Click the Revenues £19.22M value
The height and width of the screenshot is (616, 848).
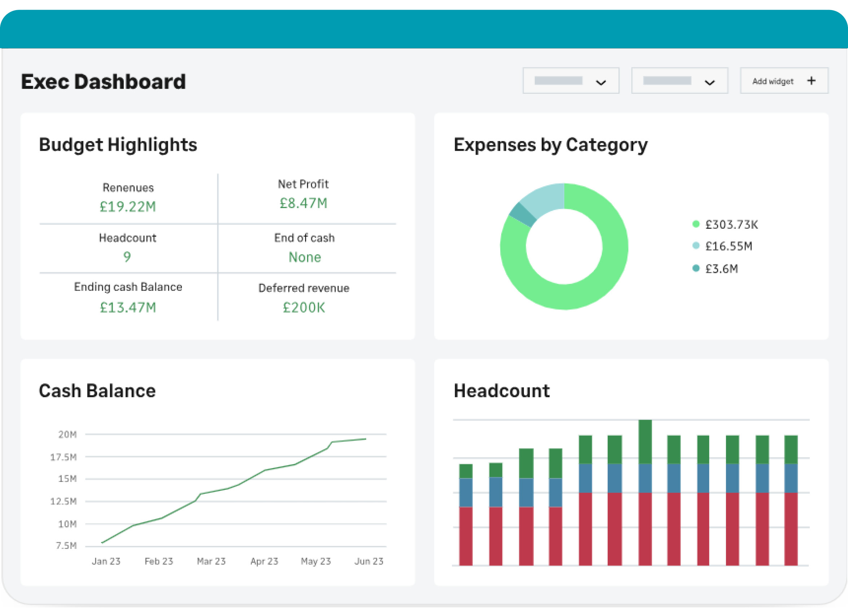127,207
